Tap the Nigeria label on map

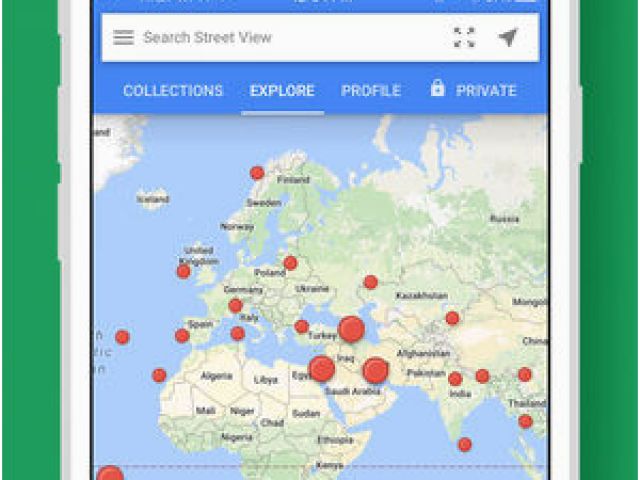point(237,437)
